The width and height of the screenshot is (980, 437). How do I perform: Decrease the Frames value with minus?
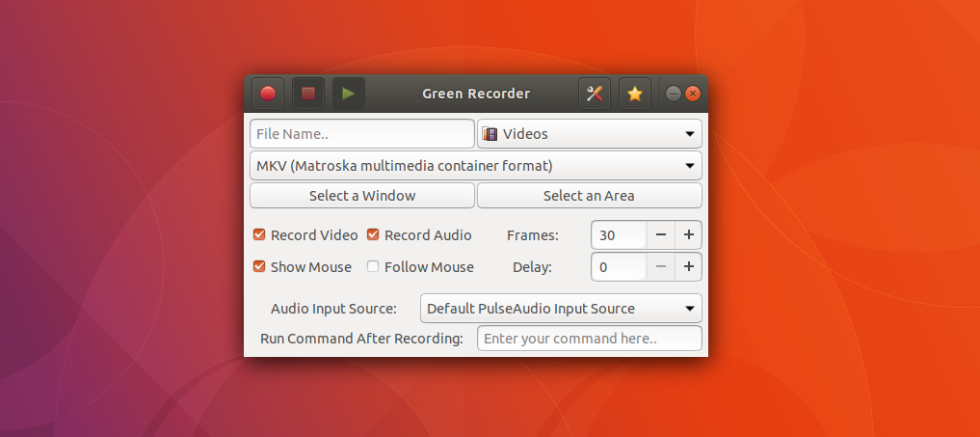point(661,234)
